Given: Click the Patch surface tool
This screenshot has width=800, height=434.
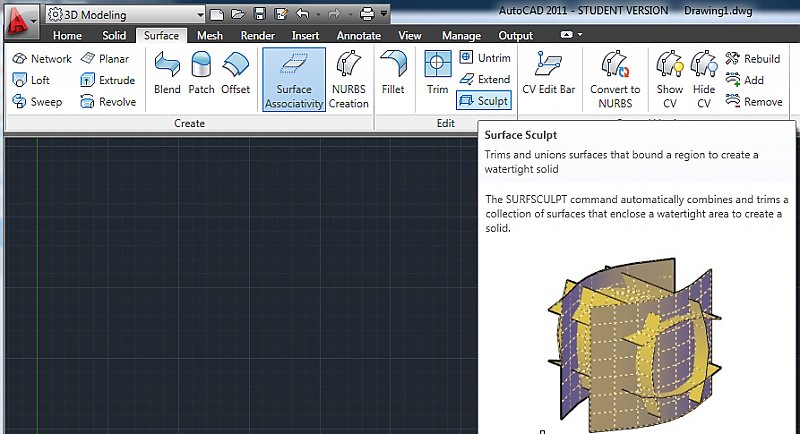Looking at the screenshot, I should [x=201, y=72].
